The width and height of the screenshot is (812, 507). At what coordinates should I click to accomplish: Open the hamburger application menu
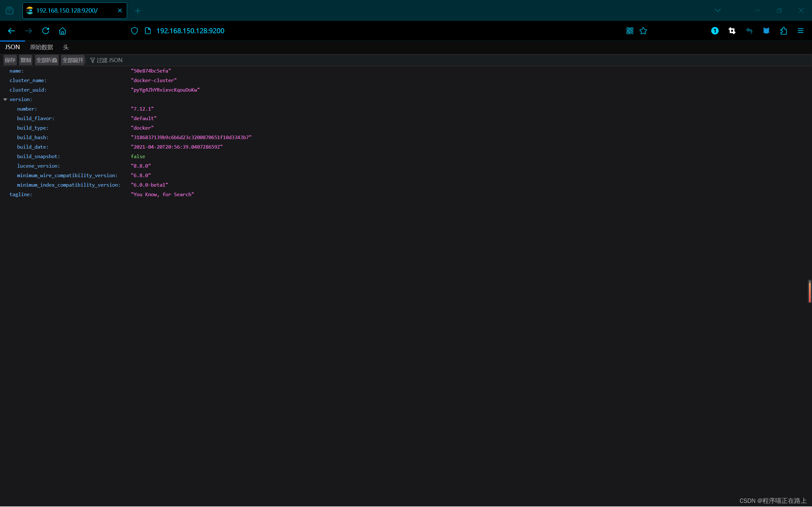[x=800, y=31]
